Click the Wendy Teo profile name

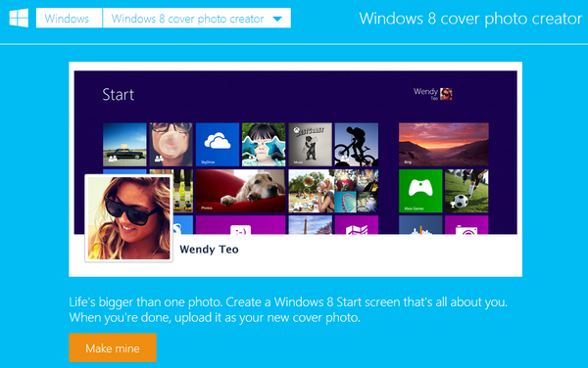(x=209, y=250)
